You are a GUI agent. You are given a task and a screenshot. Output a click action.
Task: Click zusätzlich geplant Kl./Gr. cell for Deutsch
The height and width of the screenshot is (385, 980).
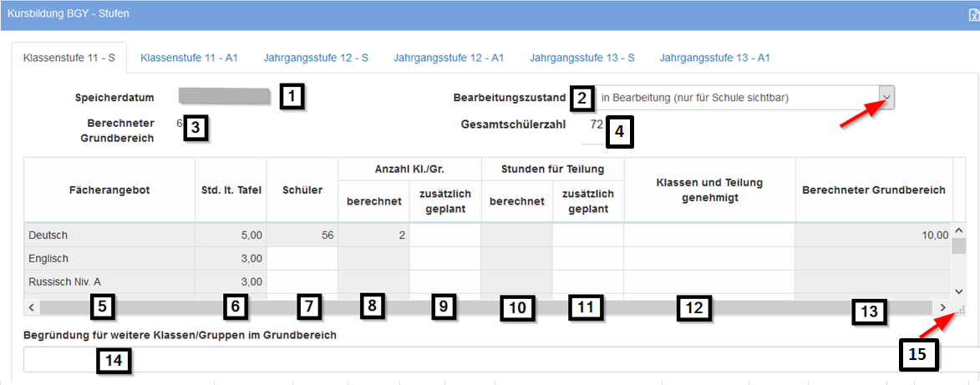[444, 236]
